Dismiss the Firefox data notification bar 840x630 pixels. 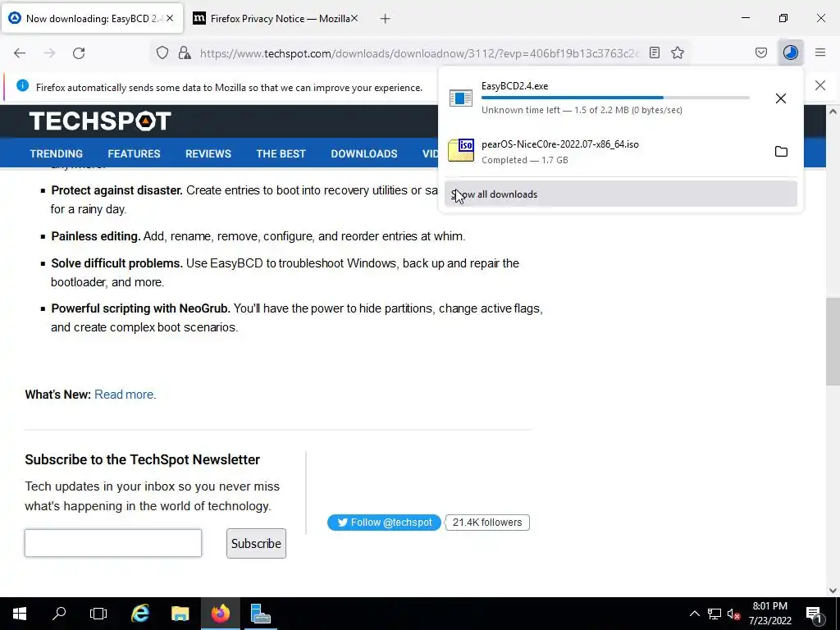tap(820, 85)
